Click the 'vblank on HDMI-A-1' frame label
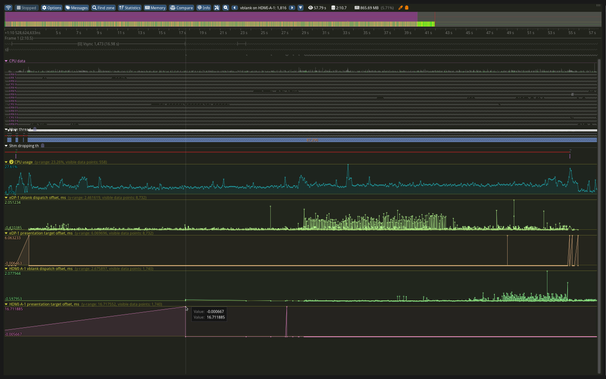 tap(263, 8)
